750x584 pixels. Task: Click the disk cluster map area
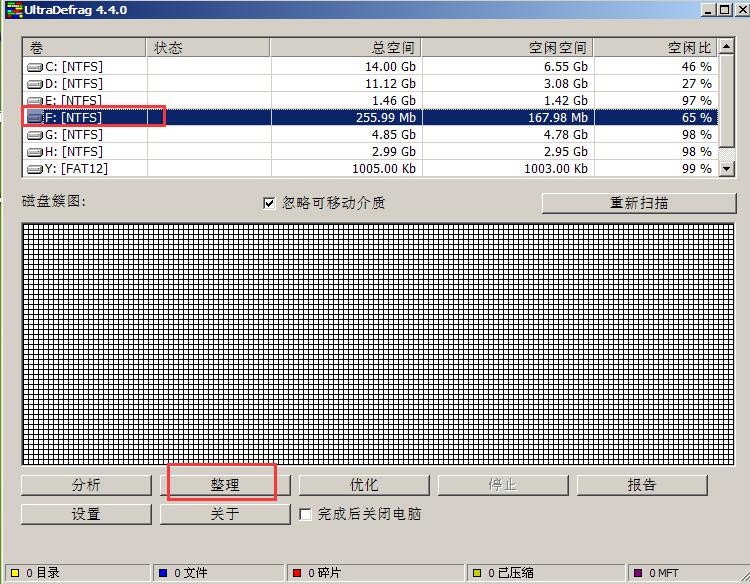pos(378,344)
